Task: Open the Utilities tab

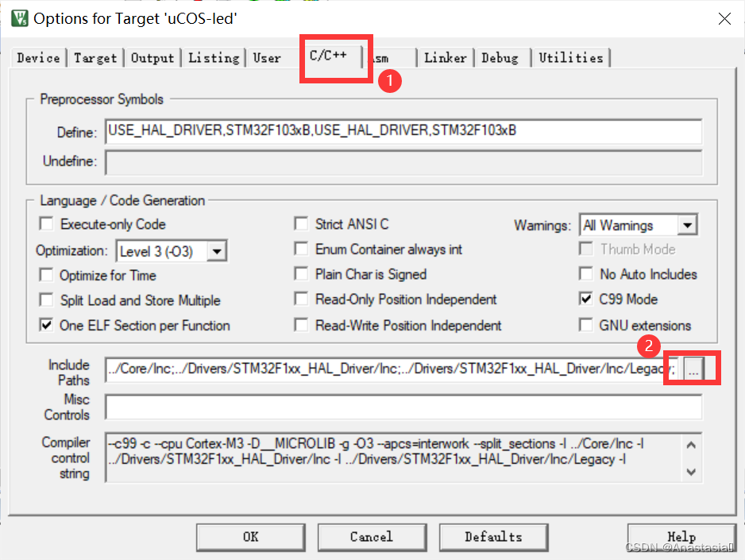Action: click(570, 58)
